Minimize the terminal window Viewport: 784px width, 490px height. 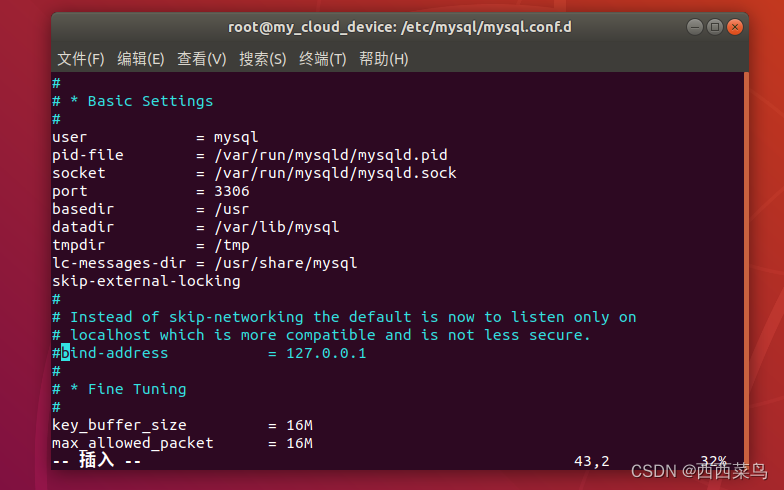[694, 27]
